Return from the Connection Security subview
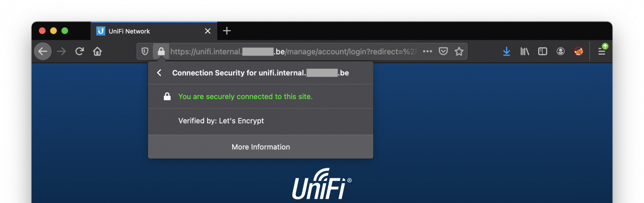644x203 pixels. (159, 72)
